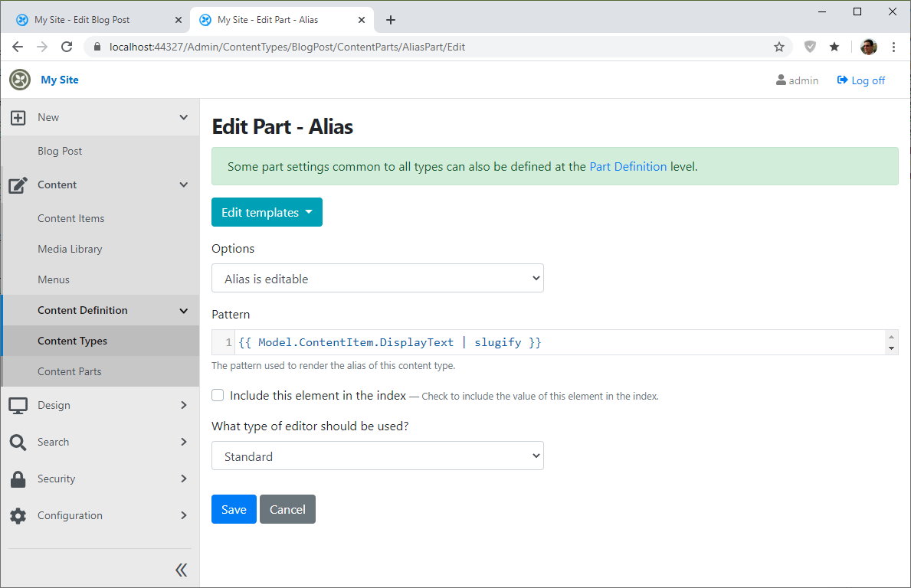Expand the Configuration menu chevron
This screenshot has height=588, width=911.
[184, 515]
